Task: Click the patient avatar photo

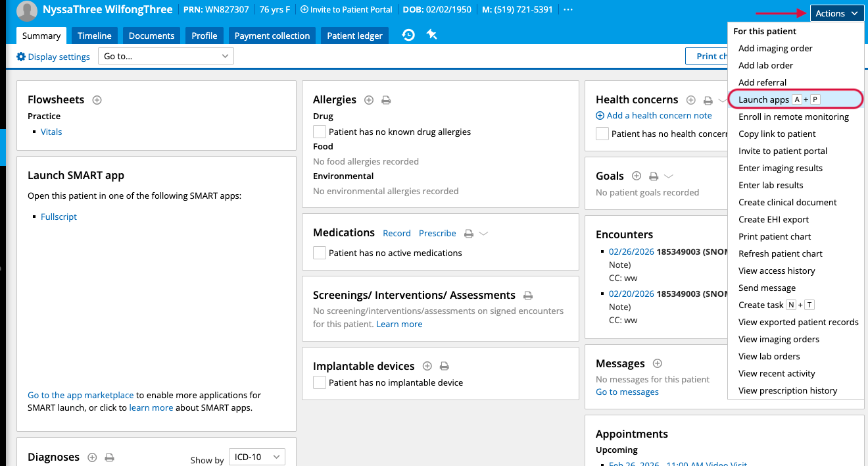Action: [27, 11]
